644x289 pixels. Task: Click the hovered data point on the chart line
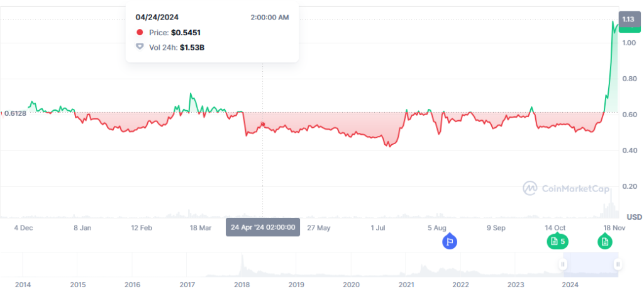[263, 124]
